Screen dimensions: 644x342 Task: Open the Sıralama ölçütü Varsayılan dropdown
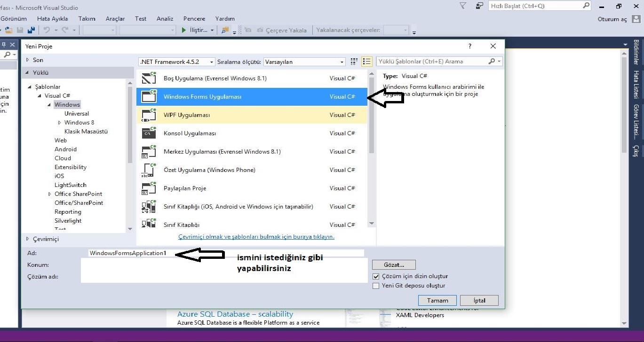coord(304,62)
